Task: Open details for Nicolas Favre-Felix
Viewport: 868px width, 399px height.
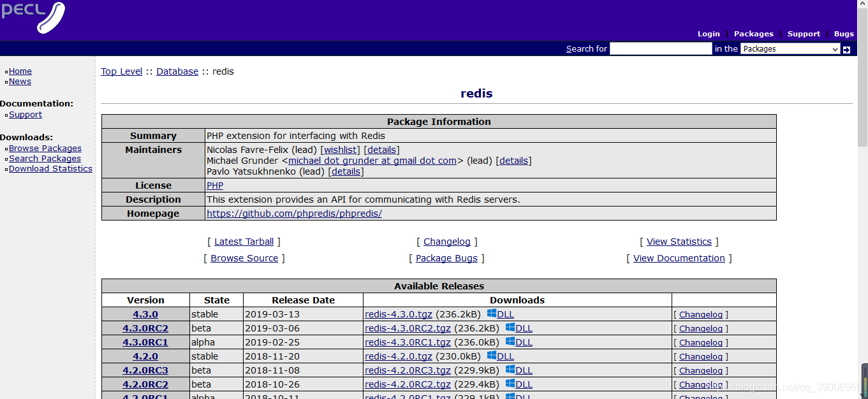Action: 382,150
